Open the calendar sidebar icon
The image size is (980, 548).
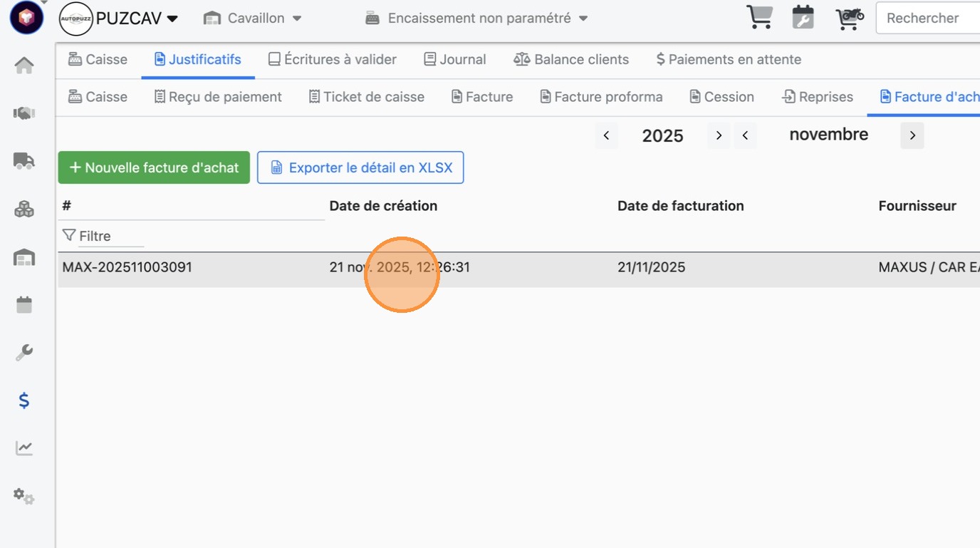coord(24,305)
